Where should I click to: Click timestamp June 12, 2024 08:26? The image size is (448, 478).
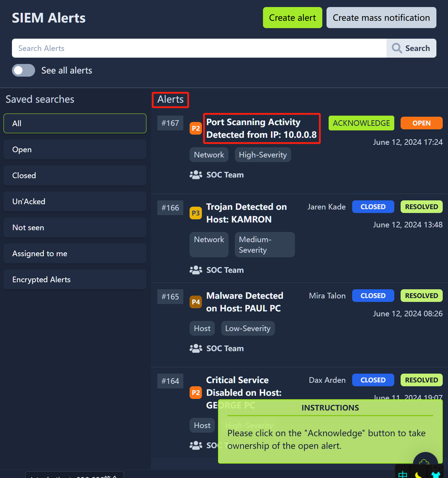pos(408,314)
